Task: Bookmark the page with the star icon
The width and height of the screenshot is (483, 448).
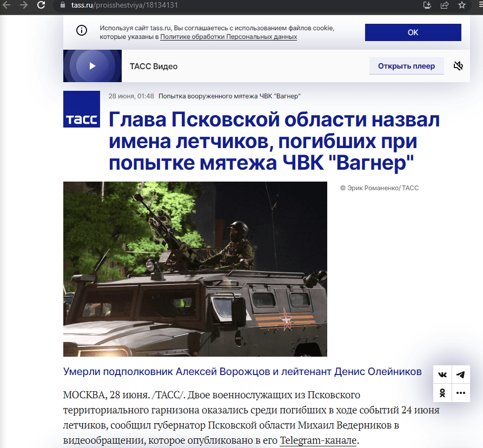Action: pos(461,5)
